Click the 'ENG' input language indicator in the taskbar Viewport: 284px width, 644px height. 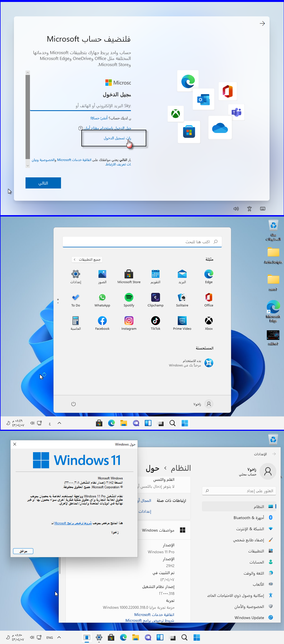pyautogui.click(x=50, y=638)
